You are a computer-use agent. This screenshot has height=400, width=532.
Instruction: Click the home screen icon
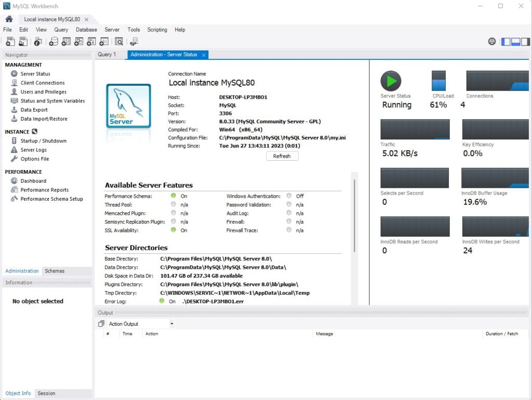(x=9, y=19)
